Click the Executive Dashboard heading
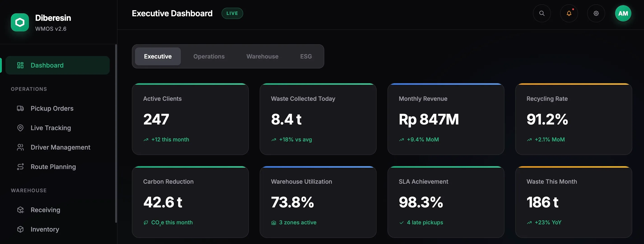This screenshot has height=244, width=644. 172,13
